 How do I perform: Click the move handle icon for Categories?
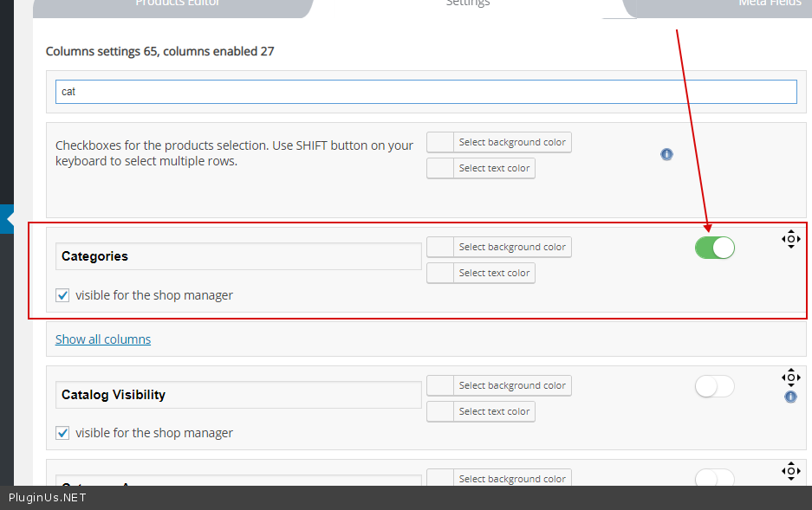coord(790,239)
